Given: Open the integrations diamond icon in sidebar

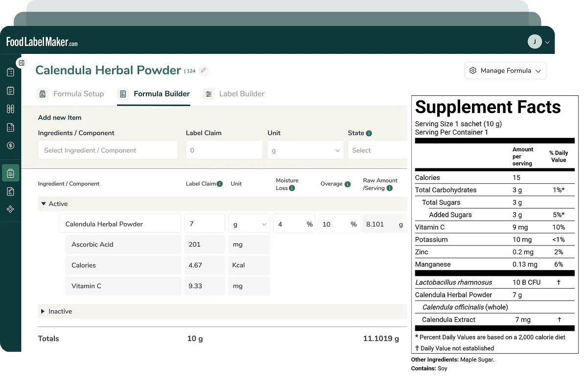Looking at the screenshot, I should (10, 209).
